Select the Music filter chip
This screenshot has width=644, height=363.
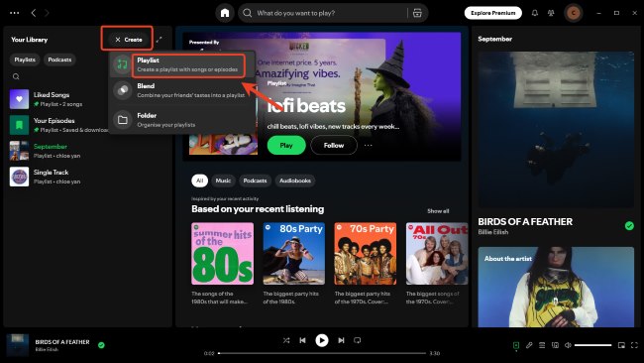[x=223, y=181]
